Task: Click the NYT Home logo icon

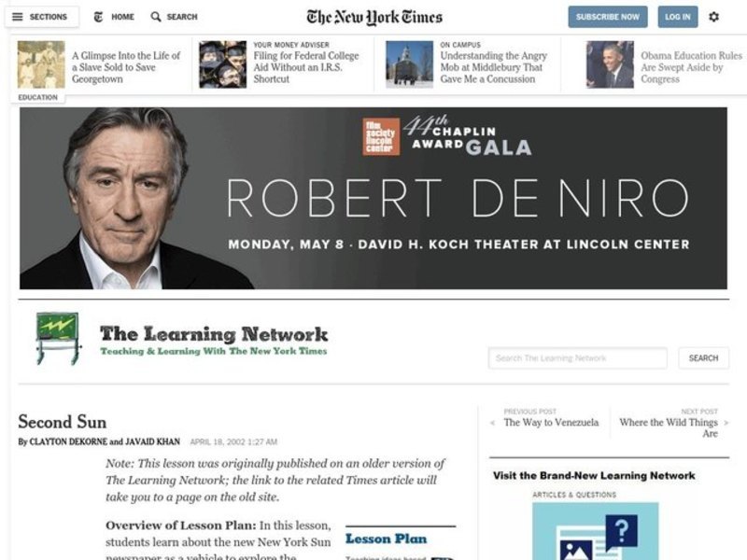Action: (x=98, y=17)
